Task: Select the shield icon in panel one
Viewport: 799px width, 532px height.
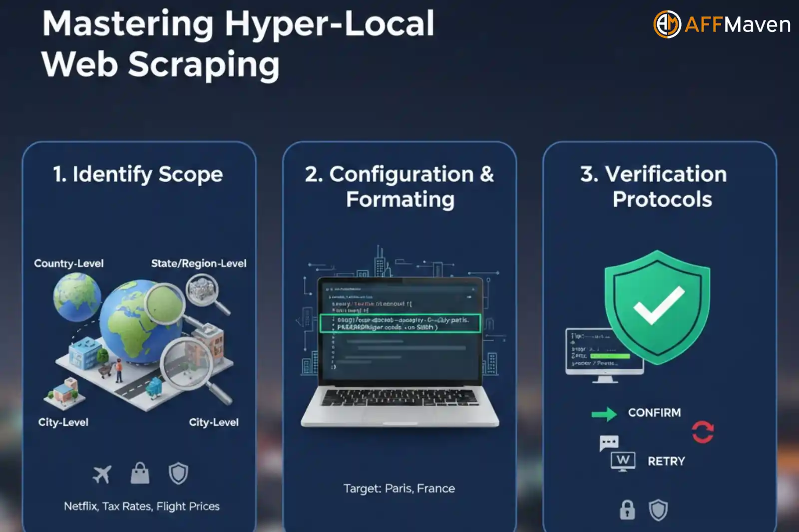Action: pos(178,473)
